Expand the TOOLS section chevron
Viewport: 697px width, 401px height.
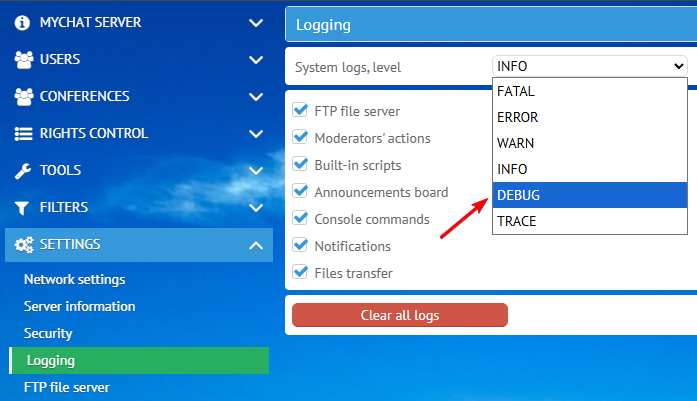256,171
